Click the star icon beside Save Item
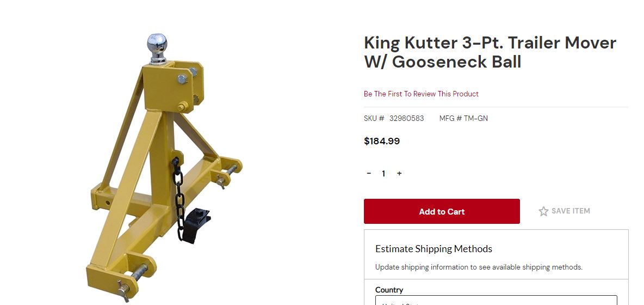The height and width of the screenshot is (305, 644). pos(543,211)
